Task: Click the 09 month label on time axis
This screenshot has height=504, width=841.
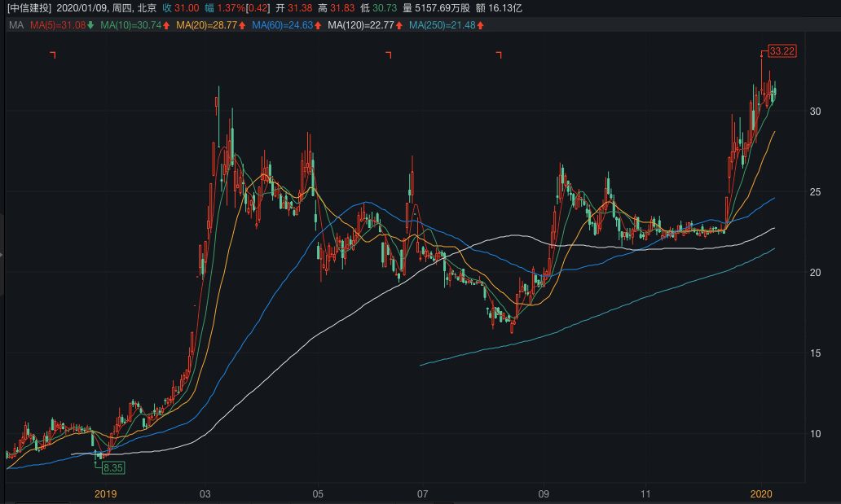Action: pos(544,493)
